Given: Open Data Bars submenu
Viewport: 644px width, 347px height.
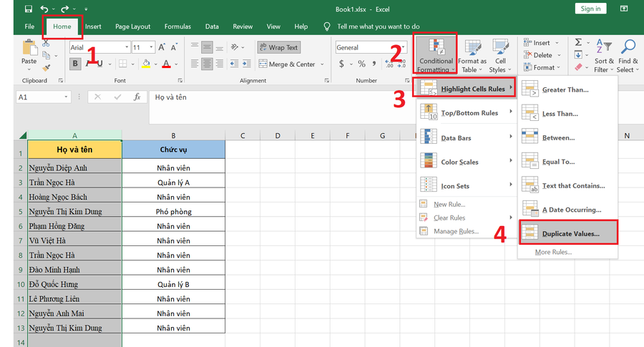Looking at the screenshot, I should point(467,137).
